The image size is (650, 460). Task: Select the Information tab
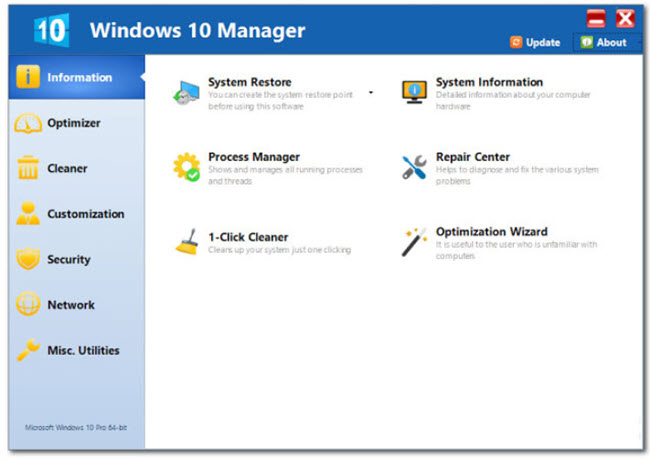pos(79,77)
